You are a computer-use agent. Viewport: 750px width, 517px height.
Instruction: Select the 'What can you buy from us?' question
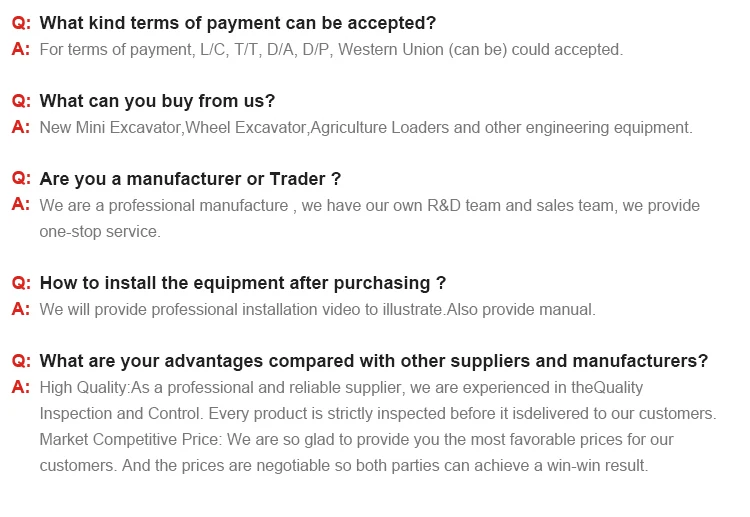coord(157,101)
